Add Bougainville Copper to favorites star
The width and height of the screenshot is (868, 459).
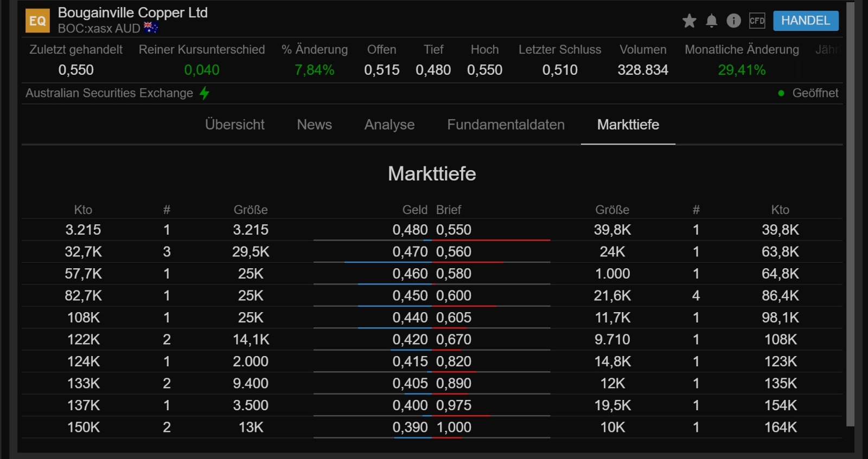point(690,21)
